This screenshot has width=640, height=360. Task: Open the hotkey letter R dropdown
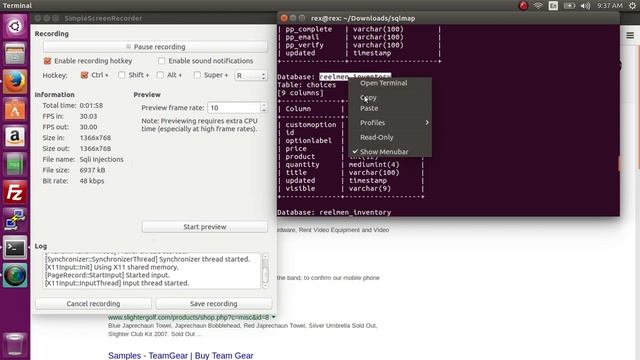(251, 76)
